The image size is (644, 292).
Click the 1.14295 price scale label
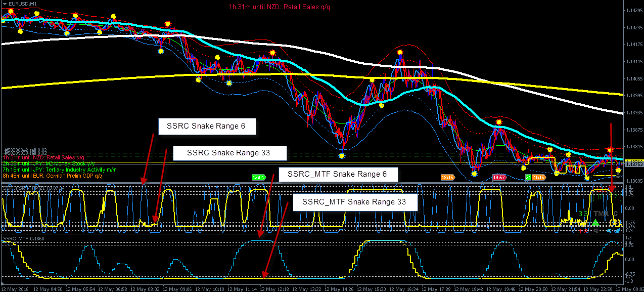click(x=634, y=11)
